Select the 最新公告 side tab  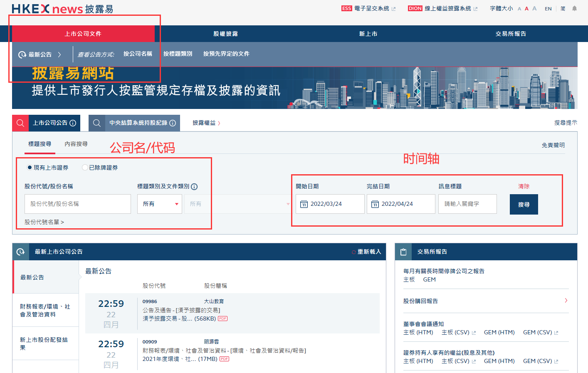coord(46,277)
